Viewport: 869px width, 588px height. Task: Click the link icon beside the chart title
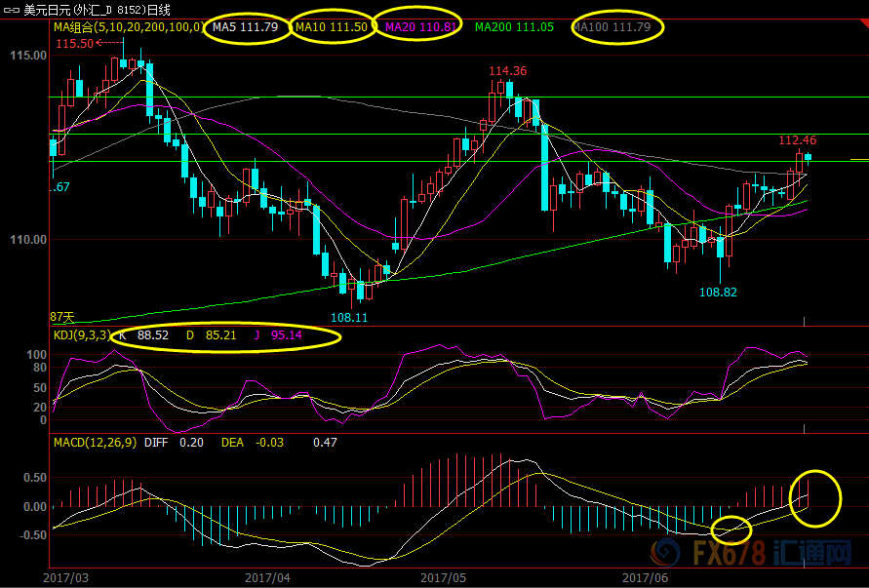point(11,10)
